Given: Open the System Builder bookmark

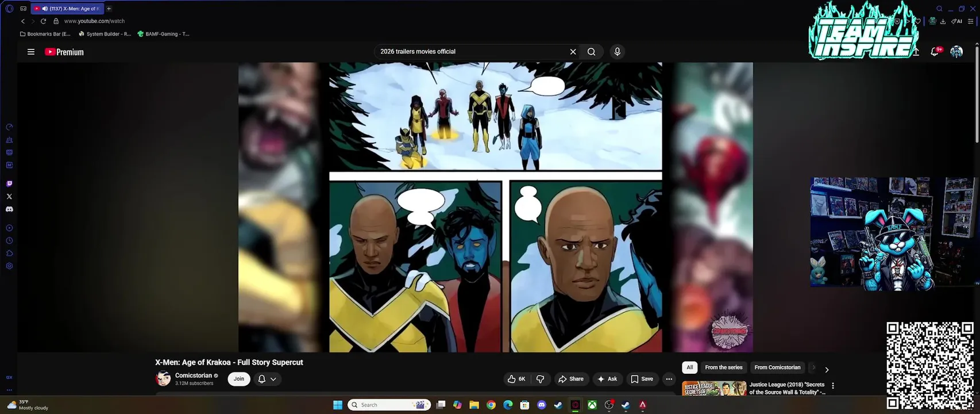Looking at the screenshot, I should coord(105,34).
